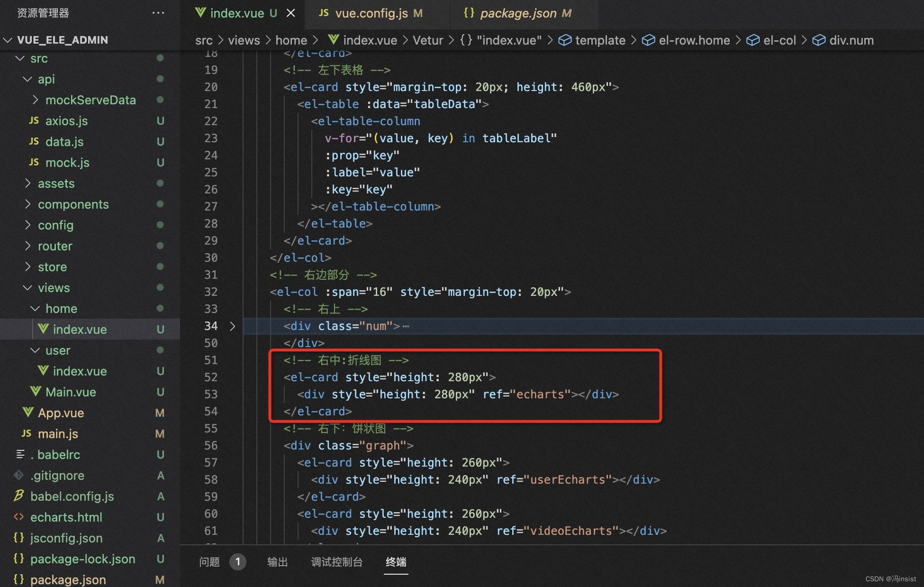Unfold the collapsed div on line 34
This screenshot has height=587, width=924.
(232, 326)
